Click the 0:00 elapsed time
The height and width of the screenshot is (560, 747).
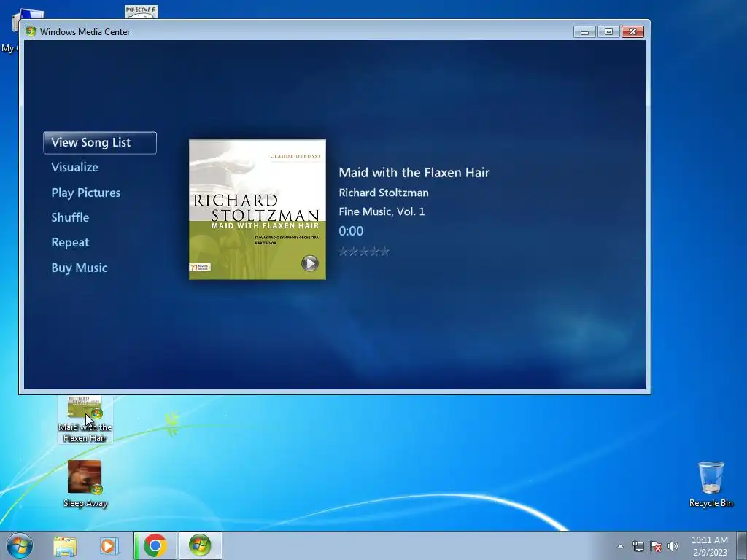351,231
